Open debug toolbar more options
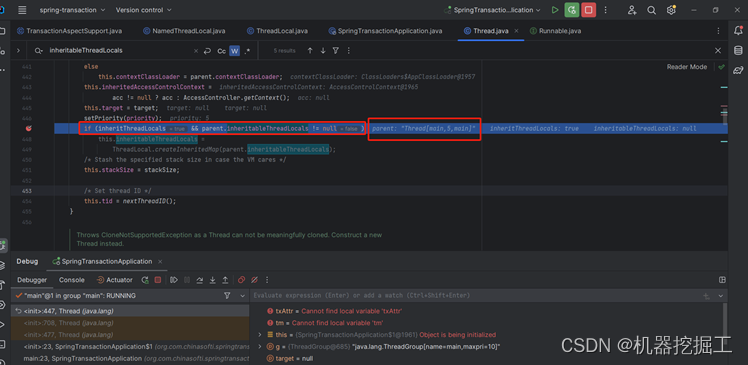748x365 pixels. pos(267,280)
